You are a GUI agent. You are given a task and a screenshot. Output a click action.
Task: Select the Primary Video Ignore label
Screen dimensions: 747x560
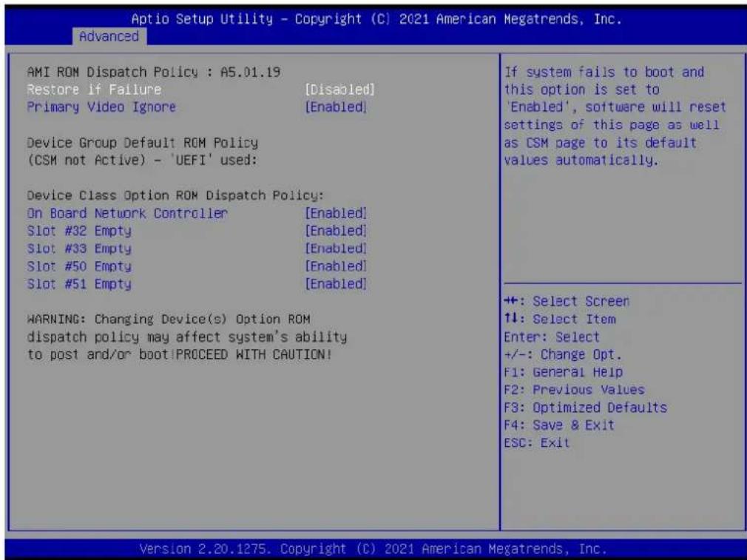(x=101, y=107)
